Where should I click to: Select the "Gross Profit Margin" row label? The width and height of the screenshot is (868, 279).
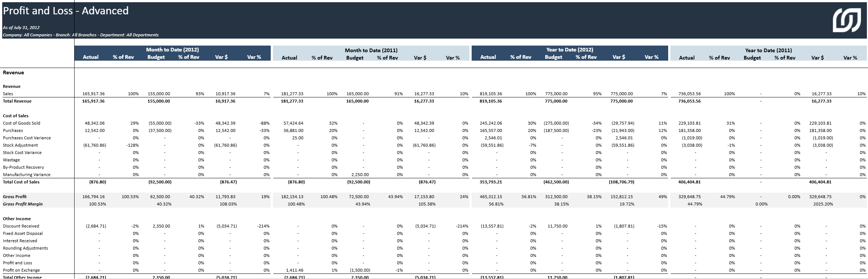click(x=23, y=204)
